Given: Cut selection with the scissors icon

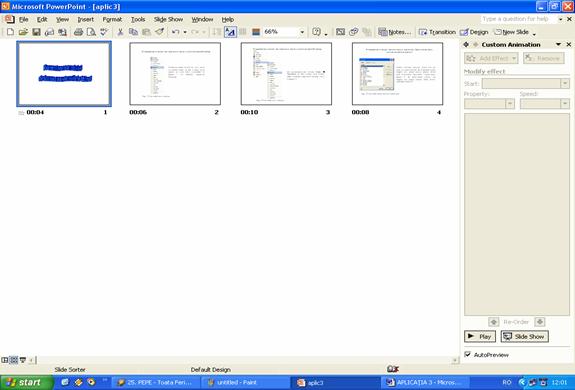Looking at the screenshot, I should (120, 32).
